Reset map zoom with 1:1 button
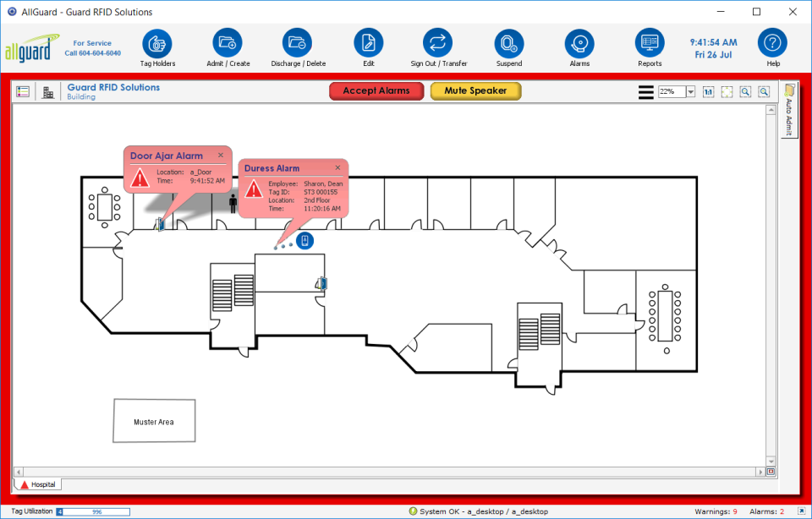The height and width of the screenshot is (519, 812). click(x=708, y=91)
